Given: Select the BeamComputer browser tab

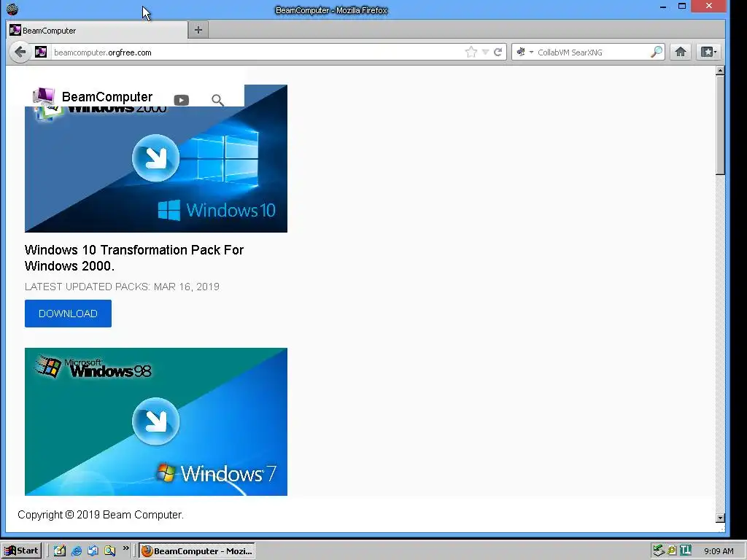Looking at the screenshot, I should (98, 31).
